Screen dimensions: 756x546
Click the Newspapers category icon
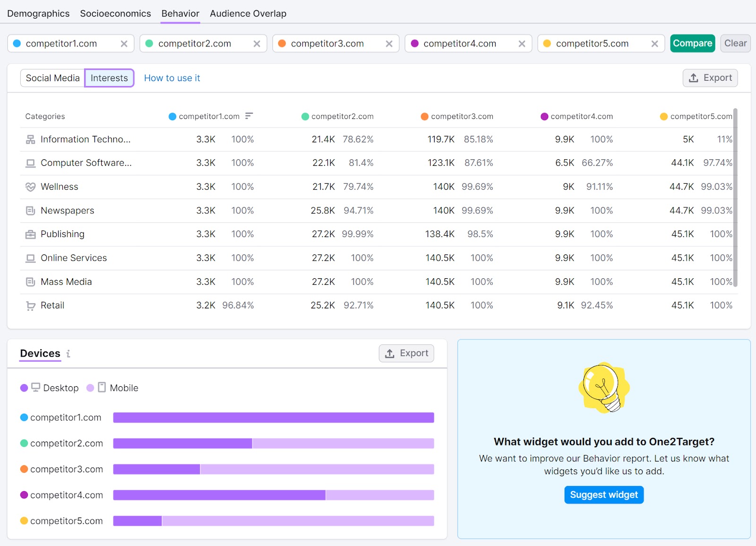coord(30,210)
